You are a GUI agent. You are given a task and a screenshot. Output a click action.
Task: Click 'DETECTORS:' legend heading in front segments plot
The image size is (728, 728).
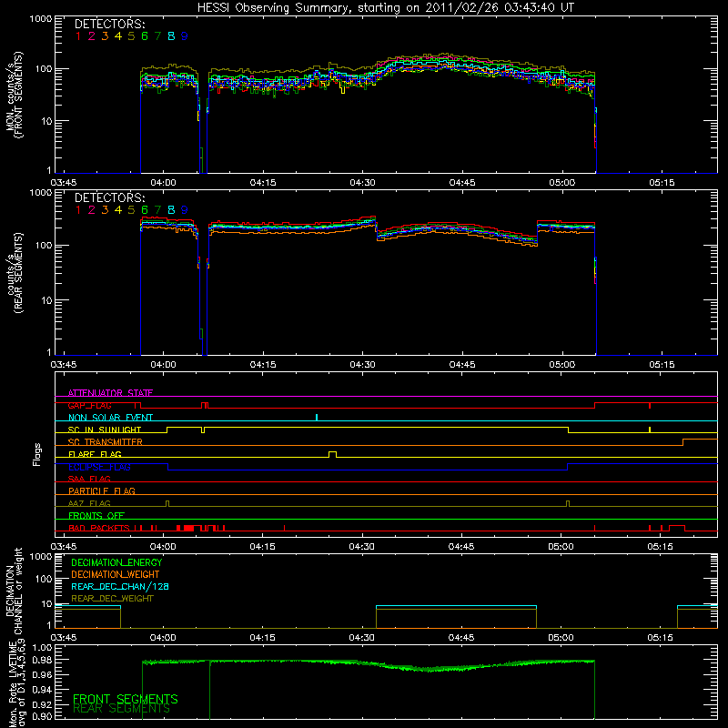(109, 25)
